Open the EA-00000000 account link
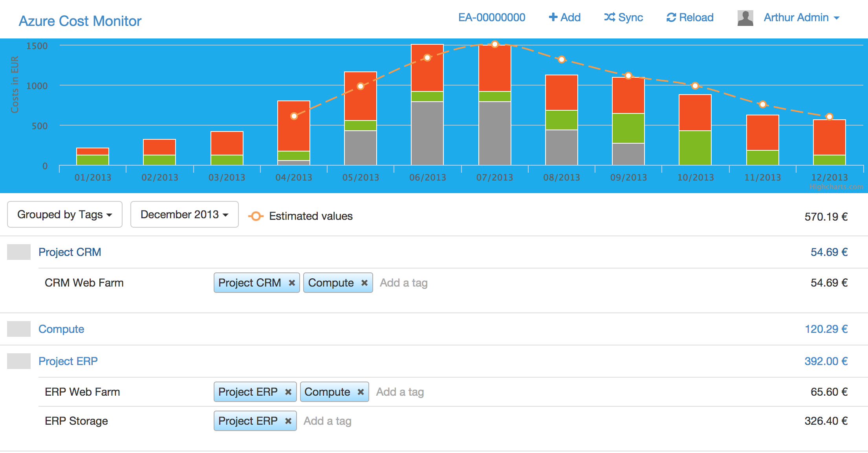The height and width of the screenshot is (453, 868). [x=492, y=17]
